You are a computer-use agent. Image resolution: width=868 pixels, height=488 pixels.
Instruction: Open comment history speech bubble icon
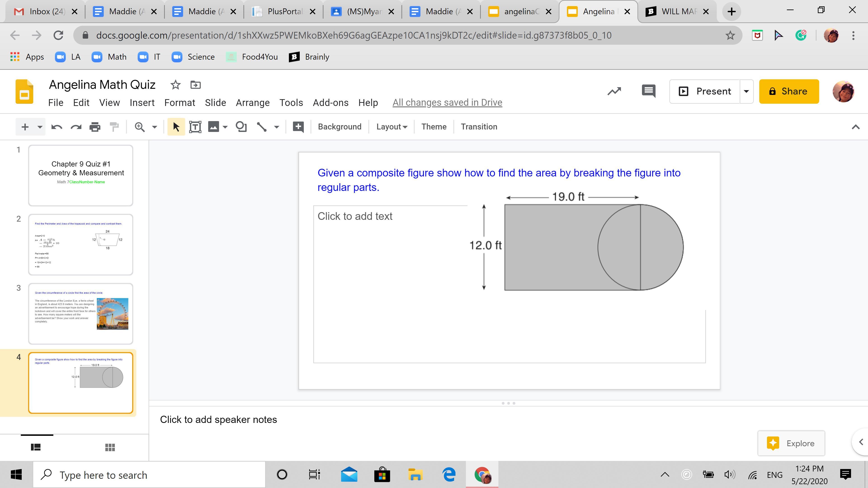coord(648,91)
